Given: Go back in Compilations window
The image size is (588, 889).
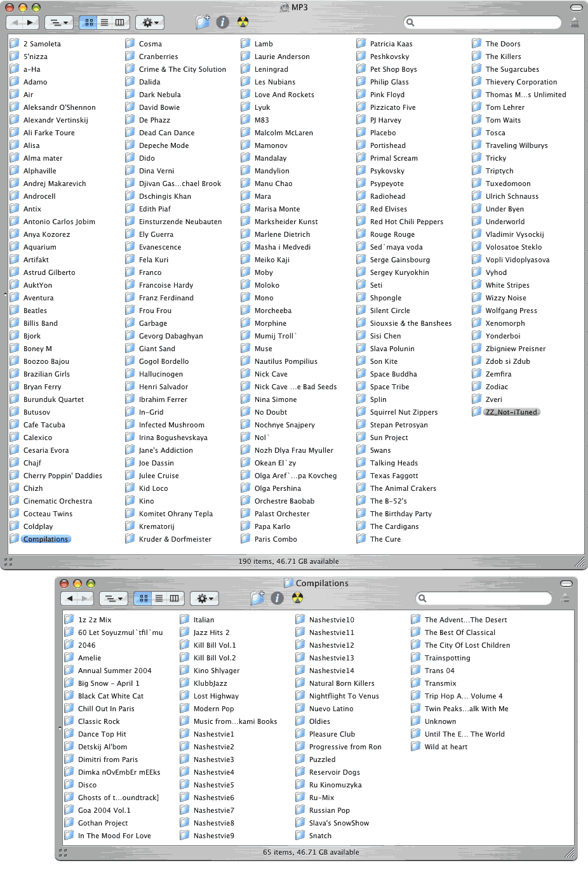Looking at the screenshot, I should (x=69, y=598).
